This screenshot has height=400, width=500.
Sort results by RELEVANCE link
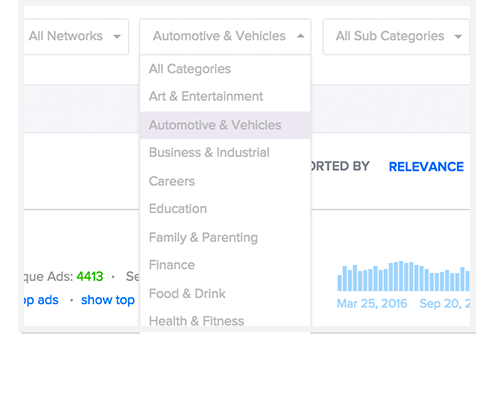click(426, 167)
